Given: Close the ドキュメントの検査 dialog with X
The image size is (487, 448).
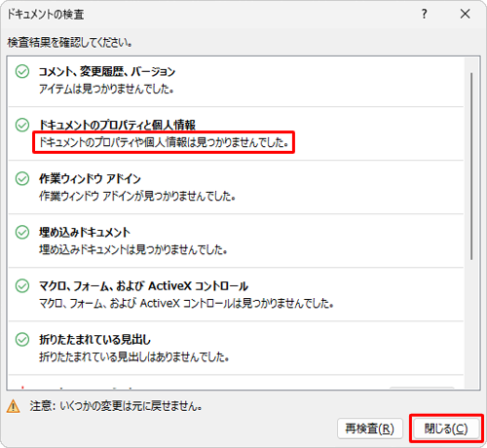Looking at the screenshot, I should [465, 14].
